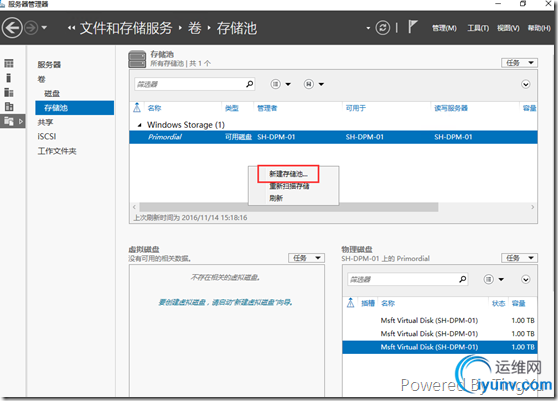Click 存储池 in the breadcrumb
This screenshot has height=401, width=558.
[237, 28]
